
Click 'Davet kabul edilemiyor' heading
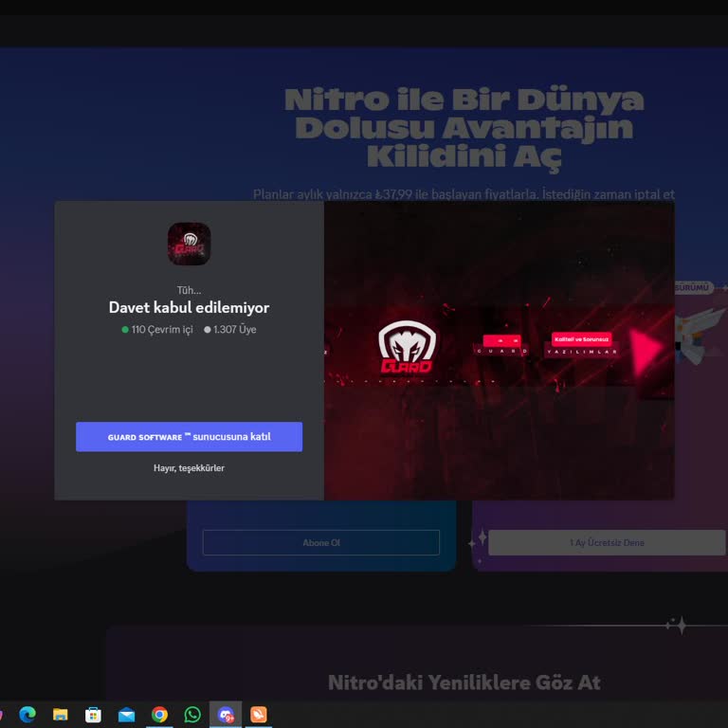point(189,307)
